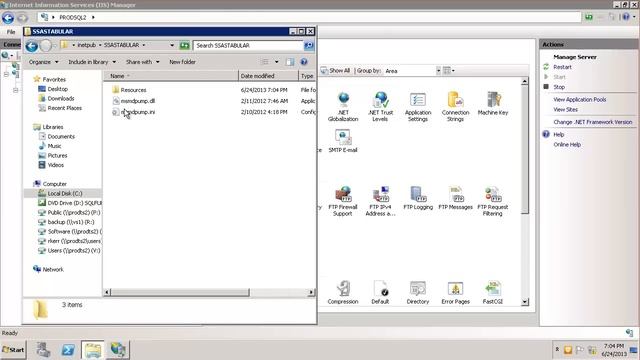Screen dimensions: 640x360
Task: Click refresh button beside Explorer address bar
Action: [184, 45]
